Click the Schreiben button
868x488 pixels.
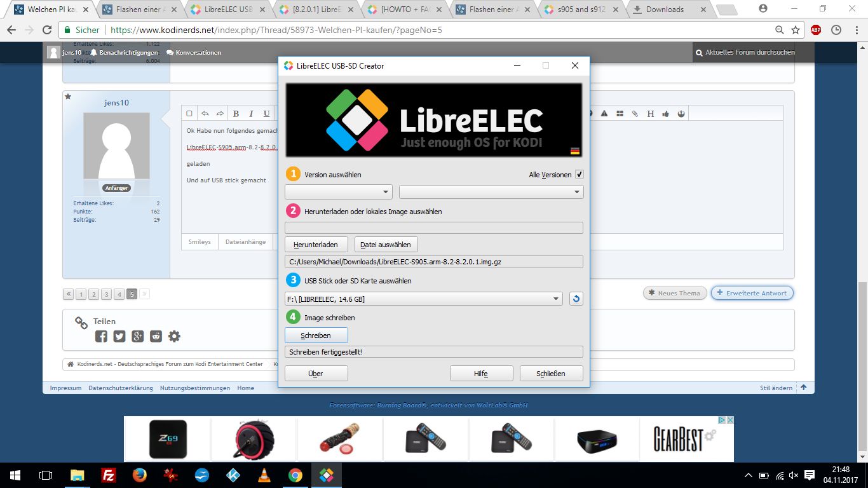[316, 335]
